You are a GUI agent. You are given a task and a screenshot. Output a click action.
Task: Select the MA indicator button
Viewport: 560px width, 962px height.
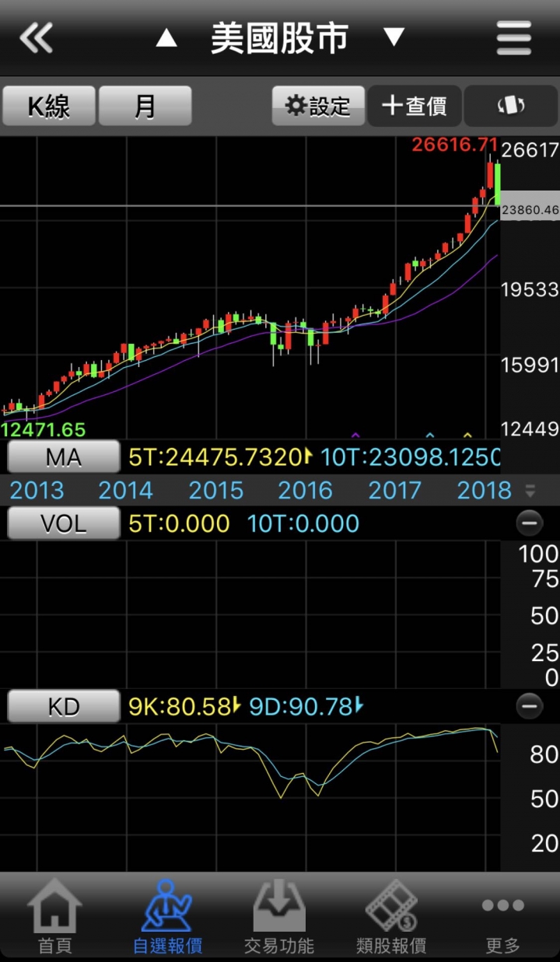[x=64, y=457]
